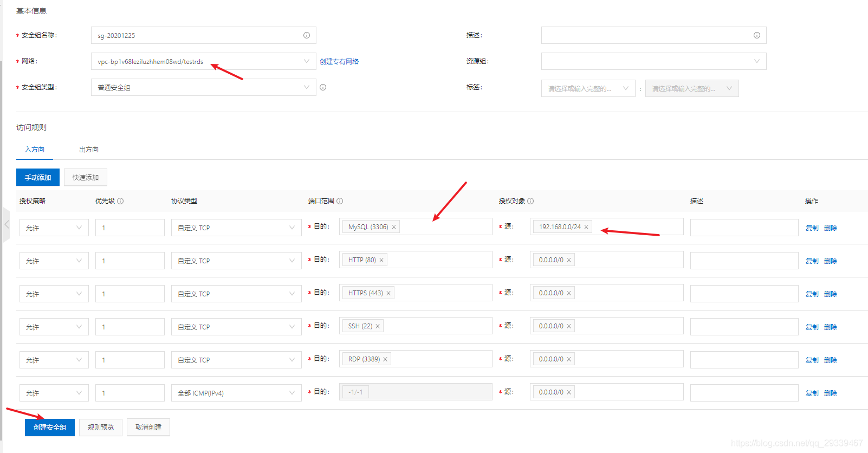Remove the HTTP (80) port tag

381,260
